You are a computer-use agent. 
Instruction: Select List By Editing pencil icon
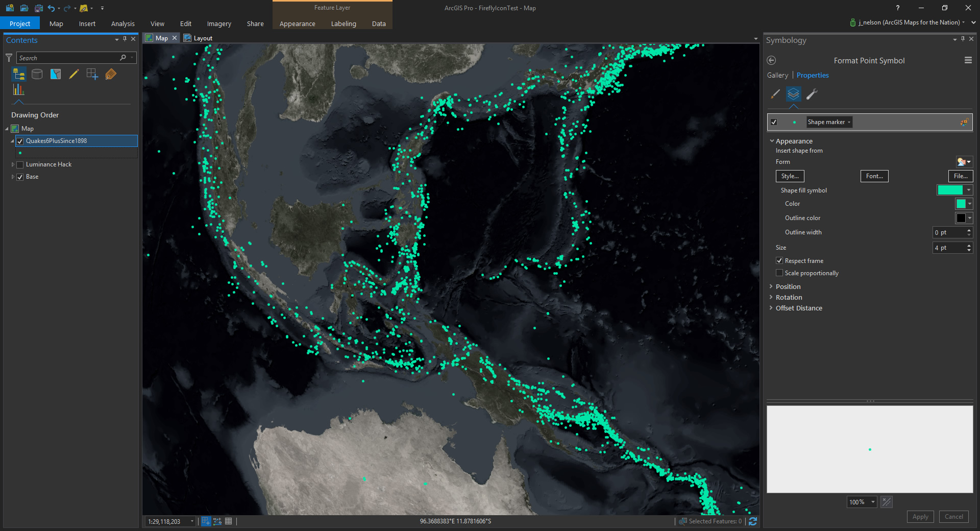click(x=74, y=75)
